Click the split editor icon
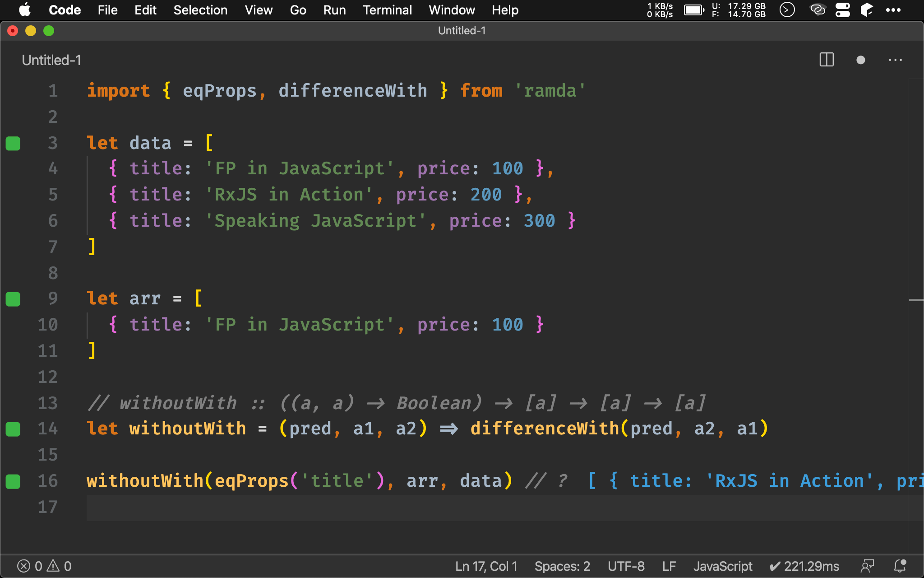924x578 pixels. tap(826, 61)
